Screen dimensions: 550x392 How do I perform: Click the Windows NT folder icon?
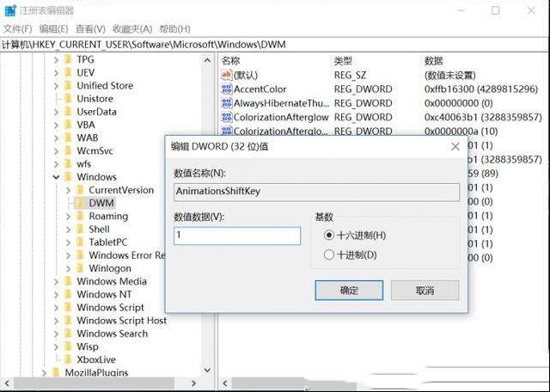[x=69, y=295]
